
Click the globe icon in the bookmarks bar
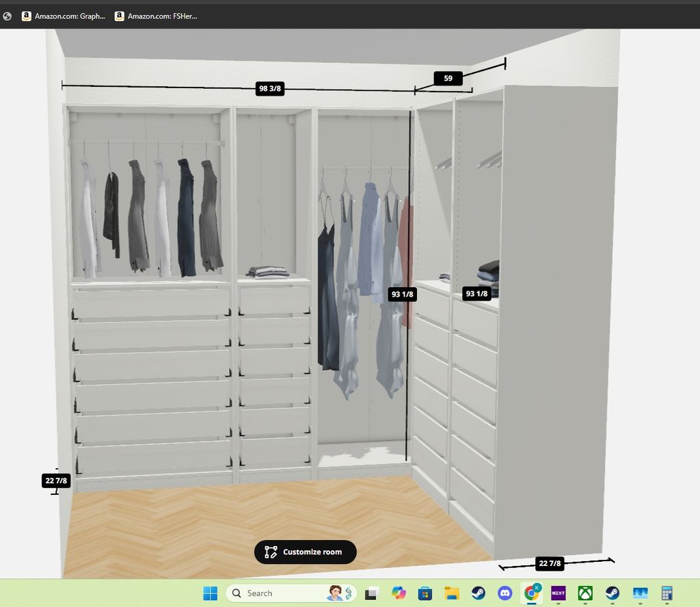tap(7, 16)
